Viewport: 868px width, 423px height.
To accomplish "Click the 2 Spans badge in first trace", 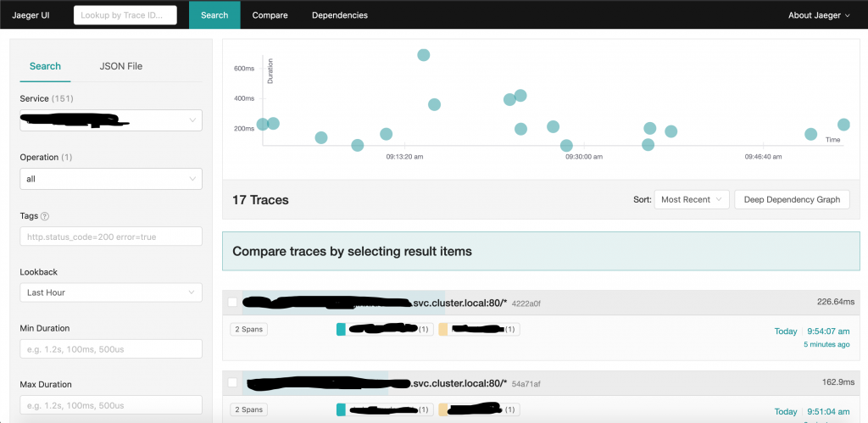I will pos(248,330).
